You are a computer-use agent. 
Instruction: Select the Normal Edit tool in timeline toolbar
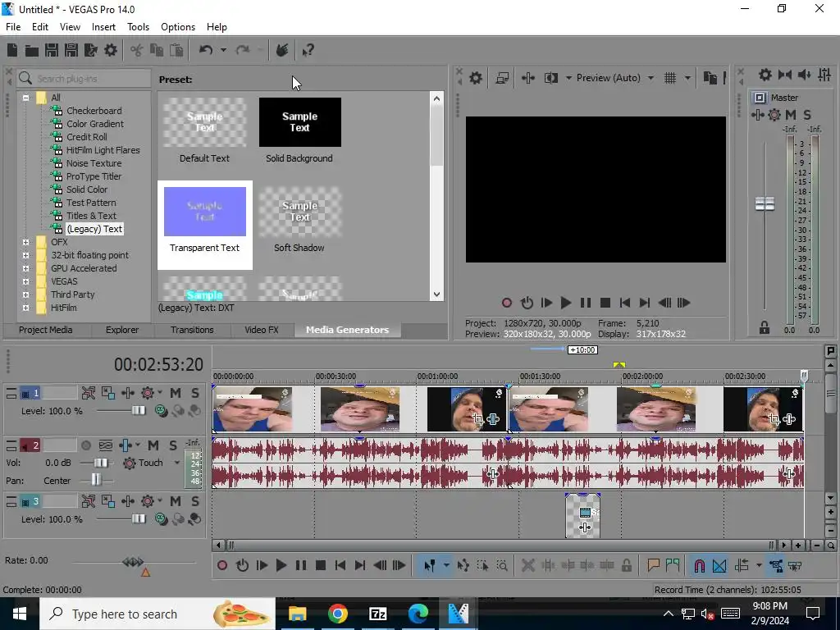[x=430, y=566]
